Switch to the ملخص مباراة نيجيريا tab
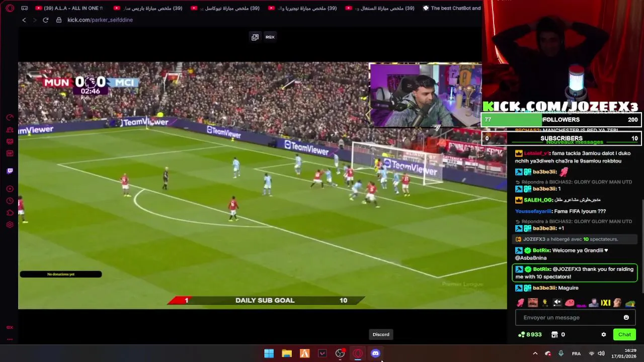644x362 pixels. tap(302, 8)
